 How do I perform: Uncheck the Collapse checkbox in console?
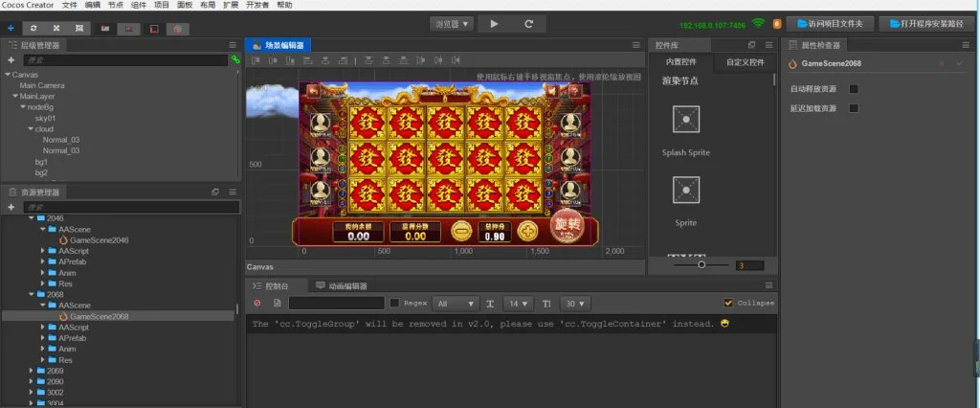(x=728, y=303)
